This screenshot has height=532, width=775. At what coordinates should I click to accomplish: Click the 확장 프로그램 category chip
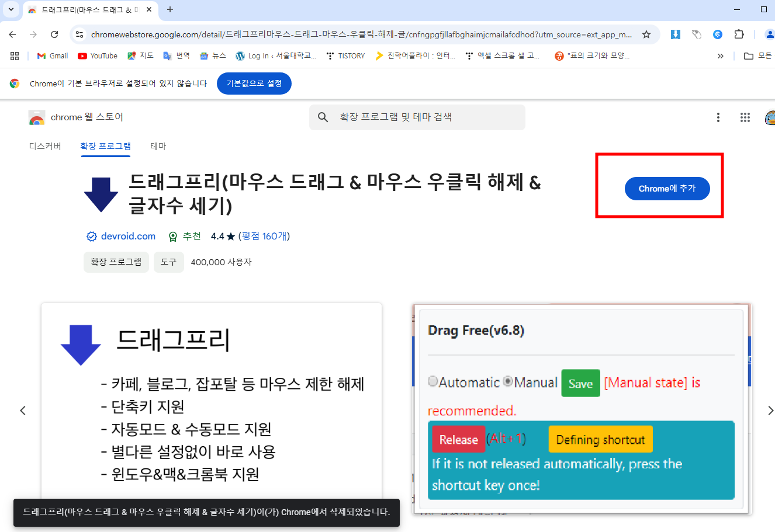(x=116, y=262)
